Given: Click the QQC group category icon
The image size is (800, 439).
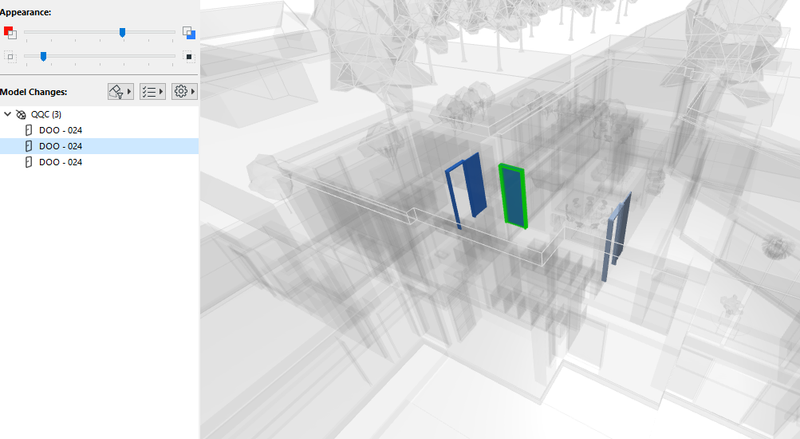Looking at the screenshot, I should pos(21,114).
